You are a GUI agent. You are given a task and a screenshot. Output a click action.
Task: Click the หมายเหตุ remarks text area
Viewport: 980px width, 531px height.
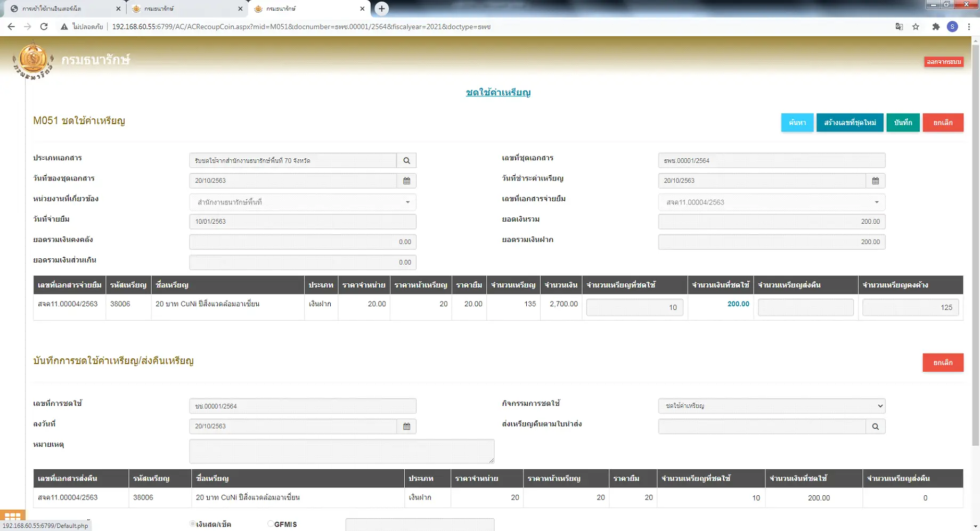341,451
